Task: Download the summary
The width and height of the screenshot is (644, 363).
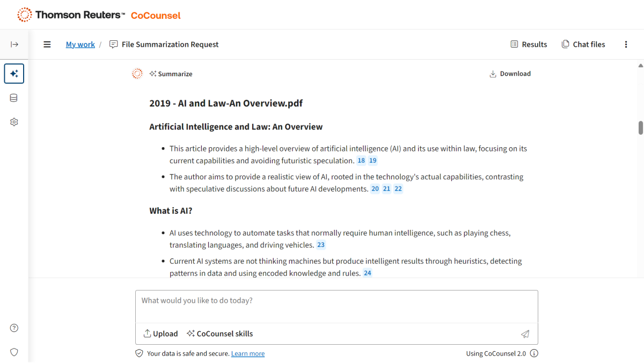Action: tap(510, 74)
